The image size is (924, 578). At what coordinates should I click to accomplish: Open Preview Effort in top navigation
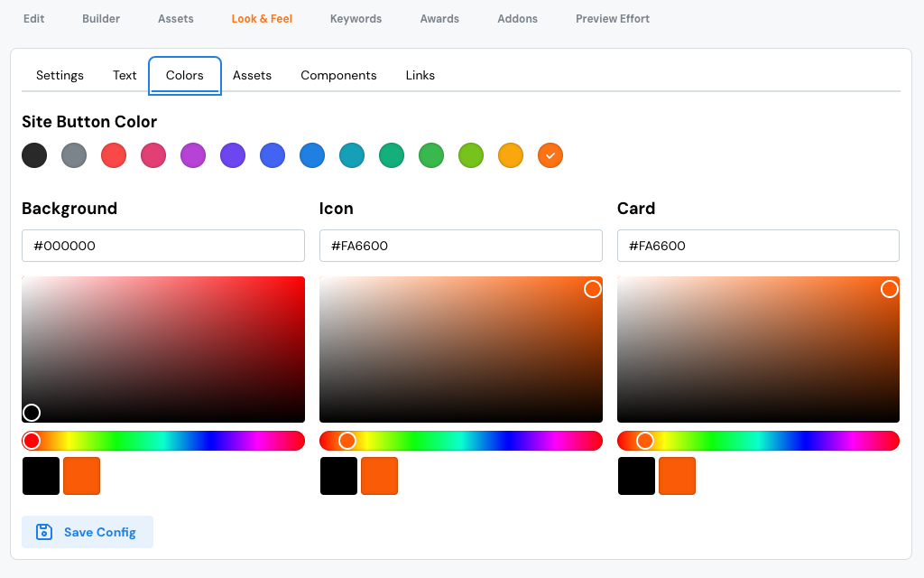coord(613,18)
